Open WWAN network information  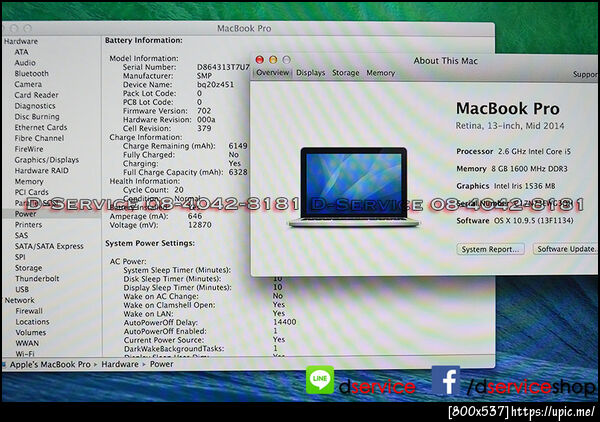pyautogui.click(x=27, y=343)
